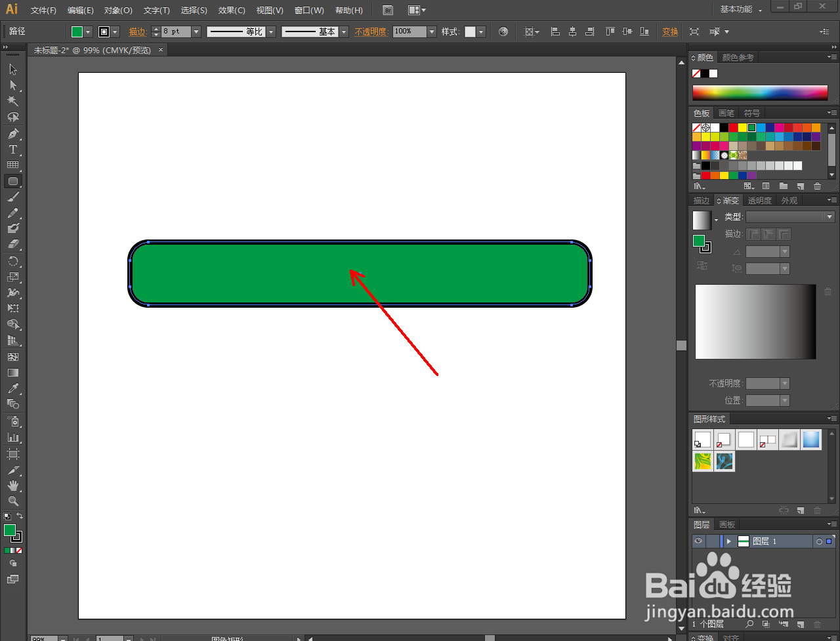The width and height of the screenshot is (840, 641).
Task: Open the recolor artwork wheel icon
Action: point(503,31)
